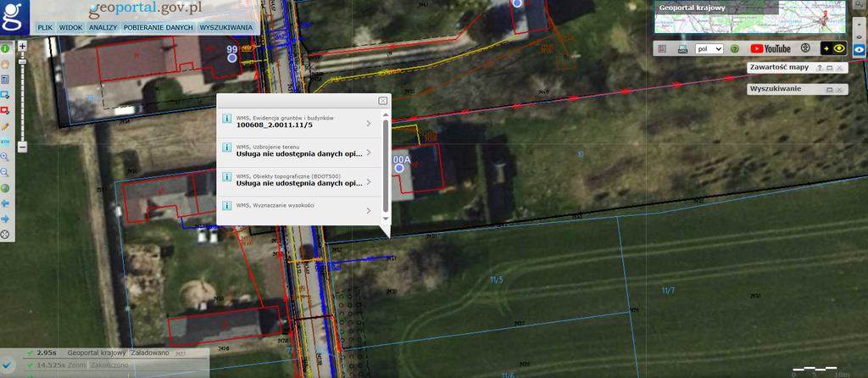Select the pencil drawing tool

pos(5,125)
